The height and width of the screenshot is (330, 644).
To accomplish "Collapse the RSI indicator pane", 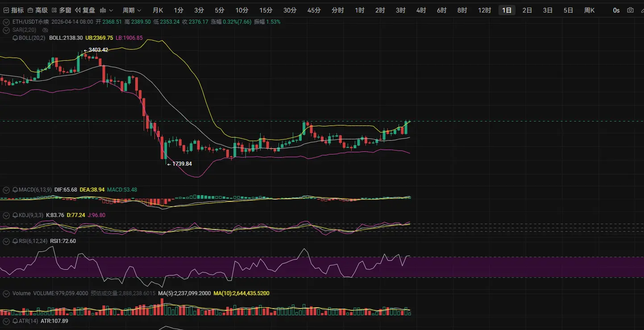I will 6,241.
